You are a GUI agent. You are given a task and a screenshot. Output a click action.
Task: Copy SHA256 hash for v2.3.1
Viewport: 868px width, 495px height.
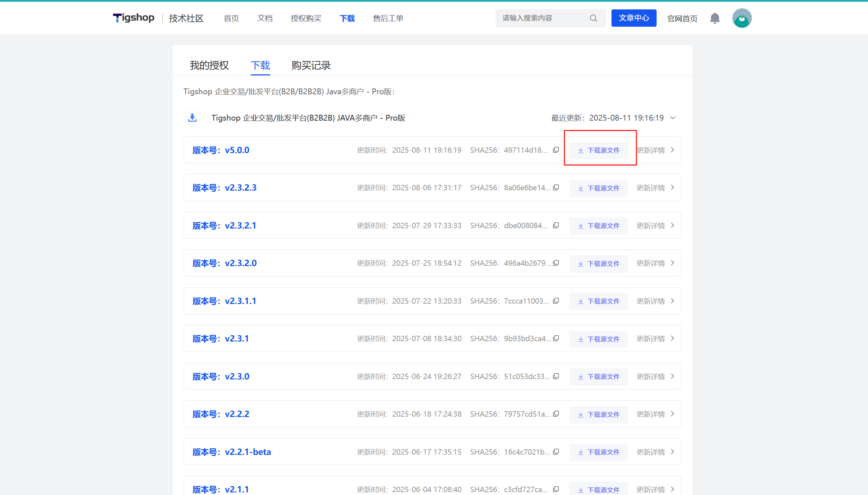click(556, 338)
